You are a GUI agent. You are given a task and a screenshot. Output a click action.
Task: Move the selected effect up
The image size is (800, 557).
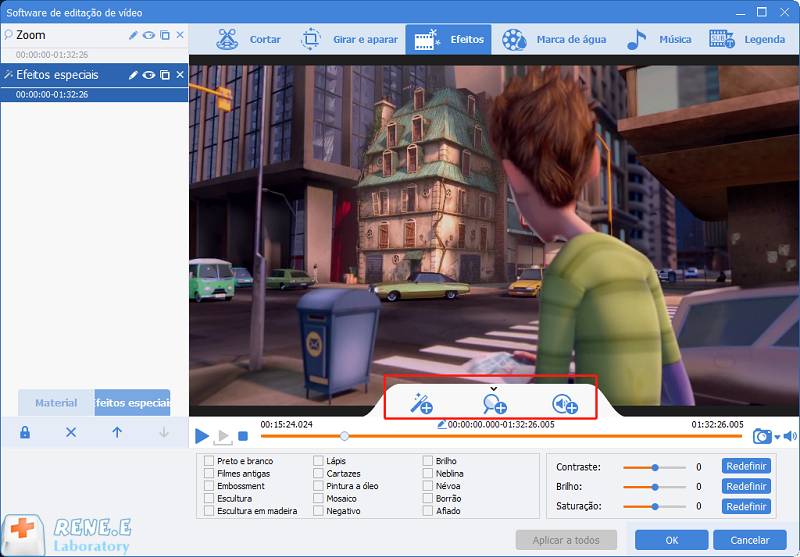click(117, 433)
